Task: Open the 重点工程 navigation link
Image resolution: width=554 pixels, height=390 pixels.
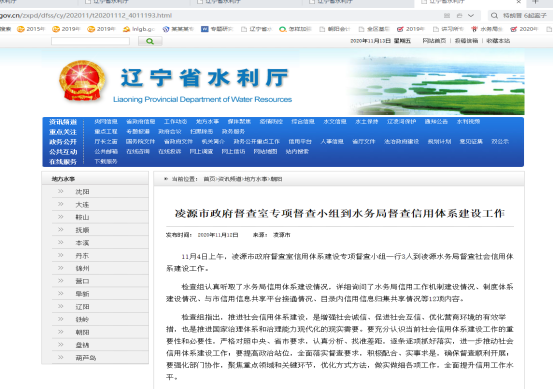Action: [x=106, y=131]
